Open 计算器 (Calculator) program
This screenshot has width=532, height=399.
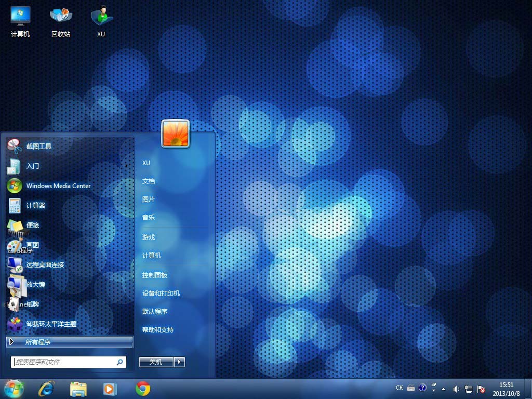[36, 206]
